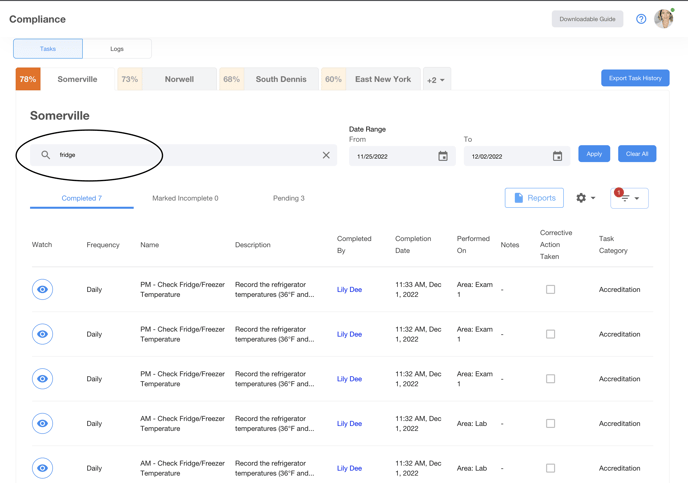Click the Performed On column header
This screenshot has width=688, height=483.
coord(473,245)
